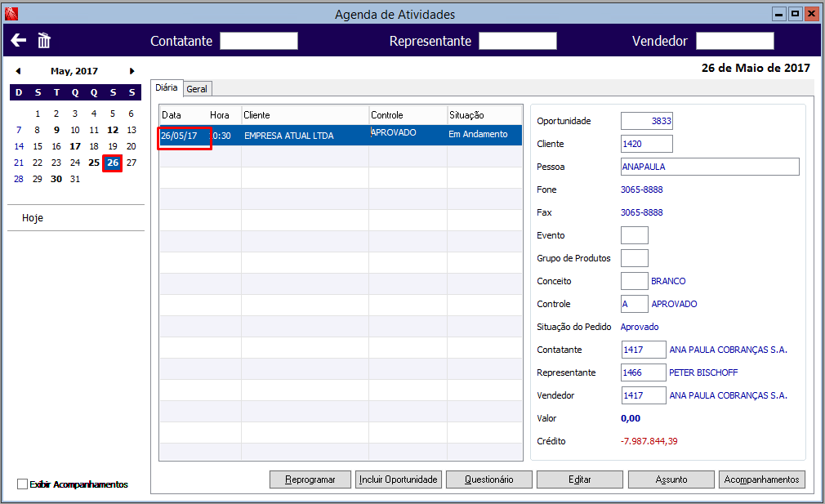Switch to the Geral tab

pos(197,89)
